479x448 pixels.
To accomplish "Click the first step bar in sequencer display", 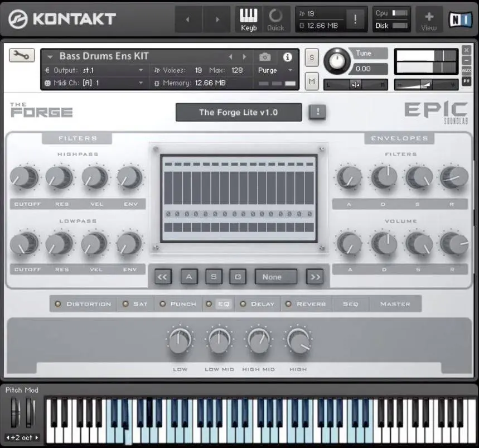I will [x=168, y=187].
